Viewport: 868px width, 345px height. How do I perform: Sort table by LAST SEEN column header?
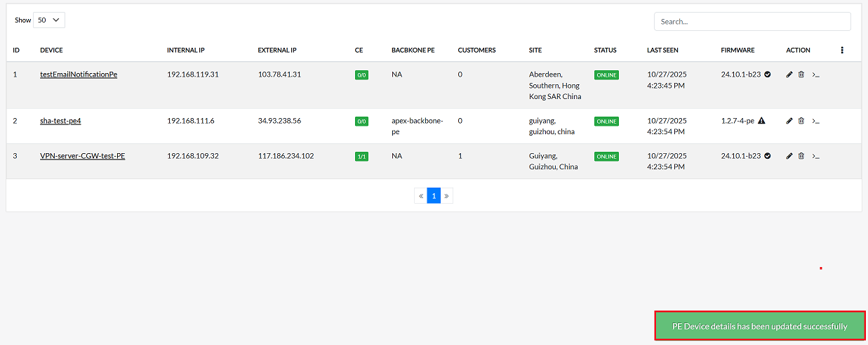662,51
